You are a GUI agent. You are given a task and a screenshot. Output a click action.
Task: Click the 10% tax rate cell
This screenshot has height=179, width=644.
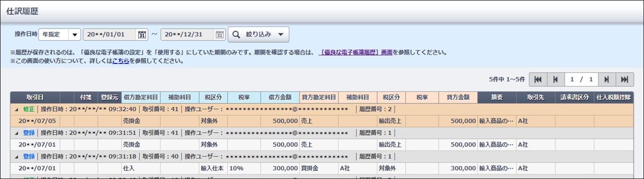244,168
